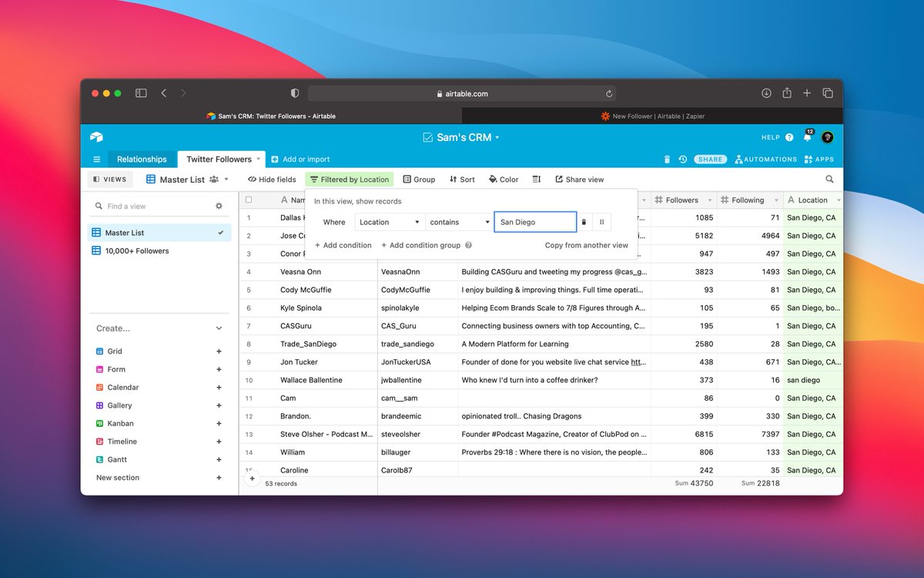Open revision history clock icon
This screenshot has height=578, width=924.
682,160
